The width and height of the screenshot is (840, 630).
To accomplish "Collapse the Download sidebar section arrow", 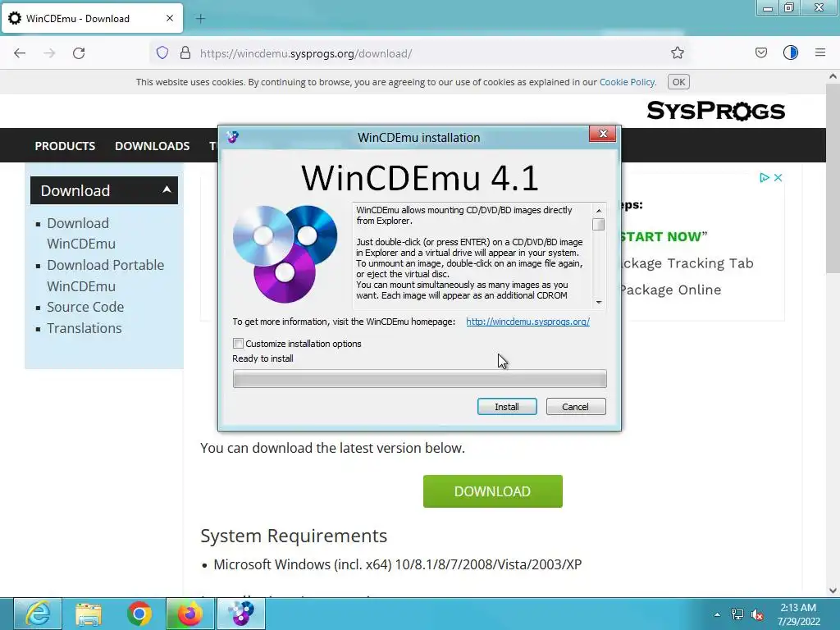I will [167, 189].
